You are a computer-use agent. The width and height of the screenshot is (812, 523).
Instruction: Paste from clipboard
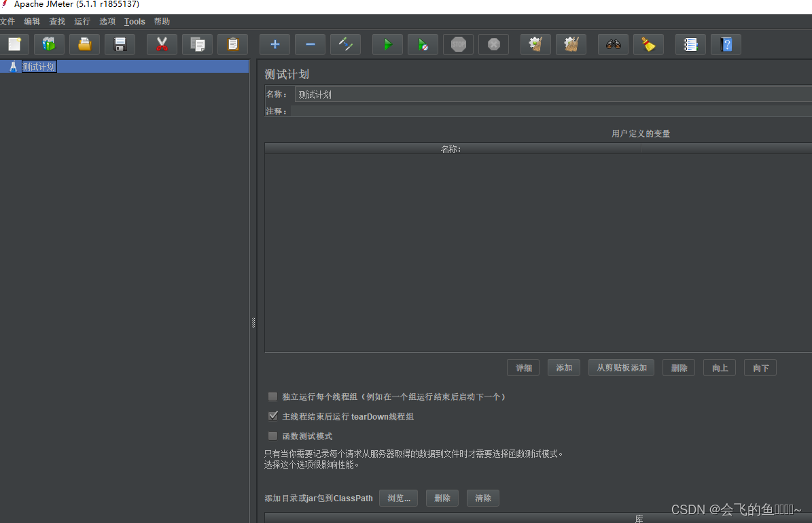point(232,44)
